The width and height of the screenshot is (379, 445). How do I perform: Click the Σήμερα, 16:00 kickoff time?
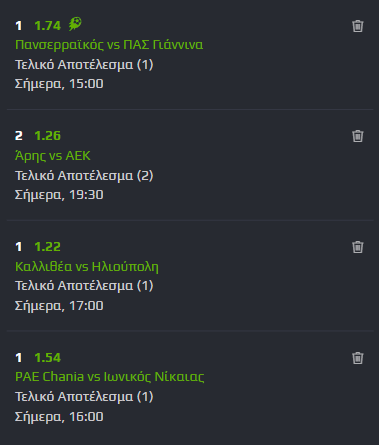pyautogui.click(x=59, y=417)
